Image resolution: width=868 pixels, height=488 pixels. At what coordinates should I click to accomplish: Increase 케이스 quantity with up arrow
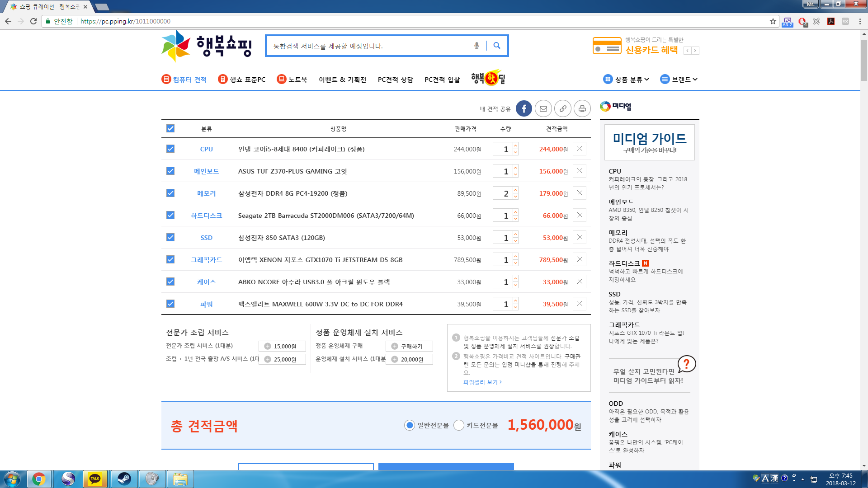click(515, 278)
